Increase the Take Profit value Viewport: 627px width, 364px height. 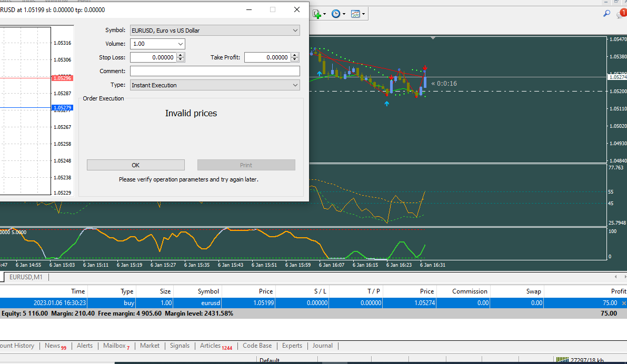[x=295, y=55]
